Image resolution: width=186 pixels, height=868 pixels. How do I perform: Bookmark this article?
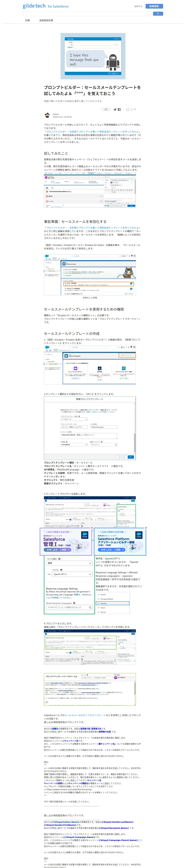point(128,110)
